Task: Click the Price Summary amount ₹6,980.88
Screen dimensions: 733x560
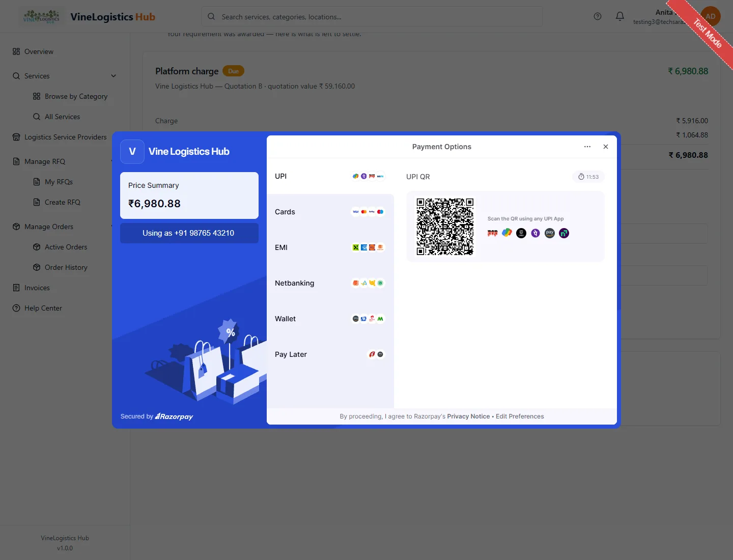Action: [x=154, y=204]
